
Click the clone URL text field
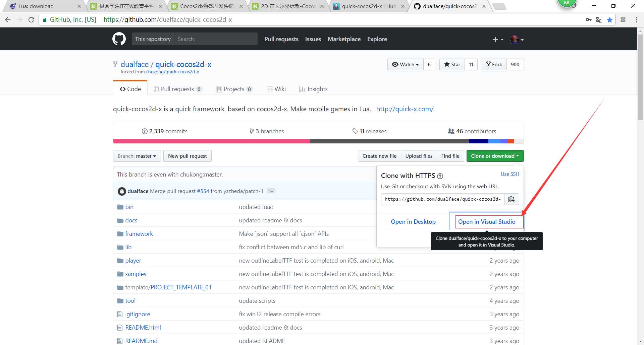[x=443, y=199]
